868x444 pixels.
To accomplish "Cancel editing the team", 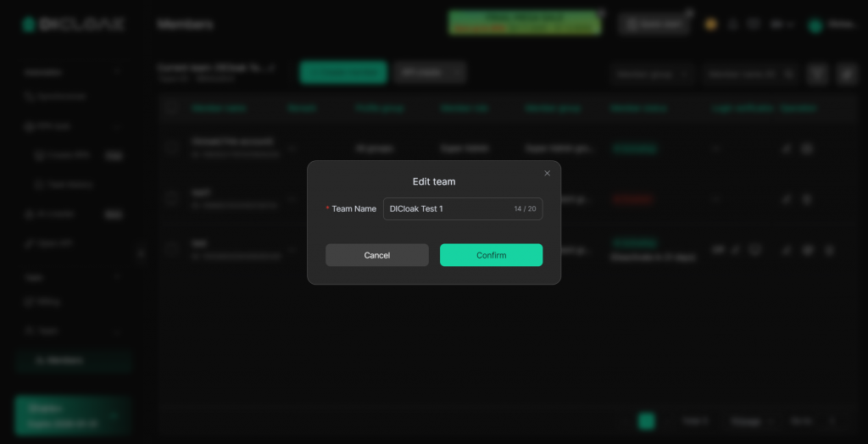I will 377,255.
